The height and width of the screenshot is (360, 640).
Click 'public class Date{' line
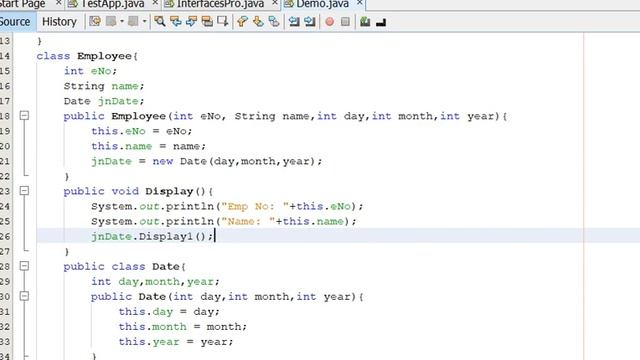(x=125, y=267)
